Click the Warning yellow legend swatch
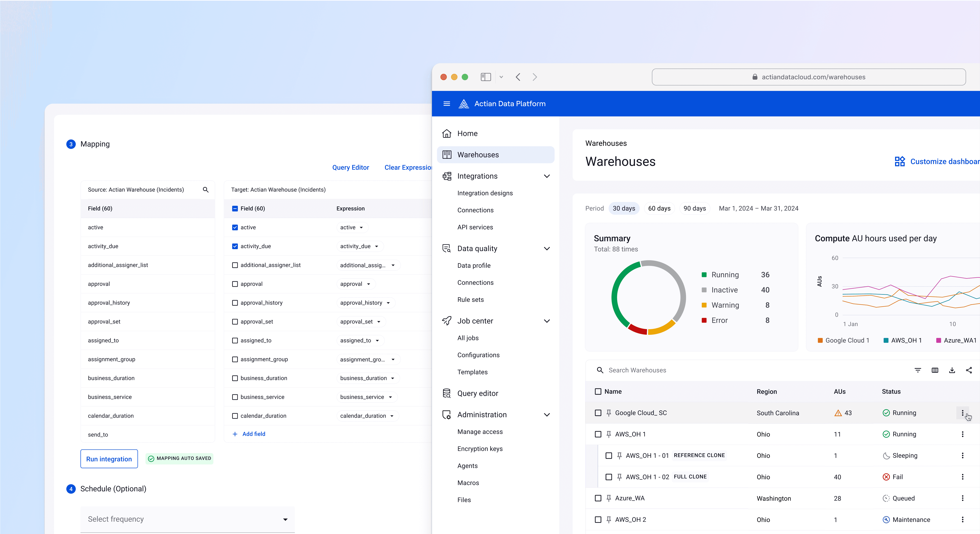This screenshot has height=534, width=980. coord(704,305)
